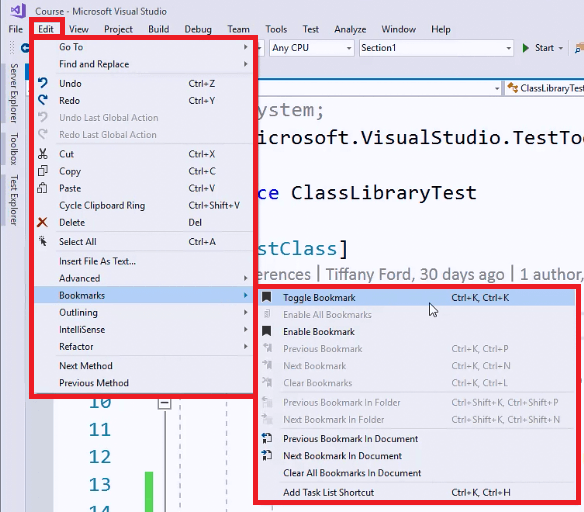The image size is (584, 512).
Task: Open the Analyze menu
Action: [350, 29]
